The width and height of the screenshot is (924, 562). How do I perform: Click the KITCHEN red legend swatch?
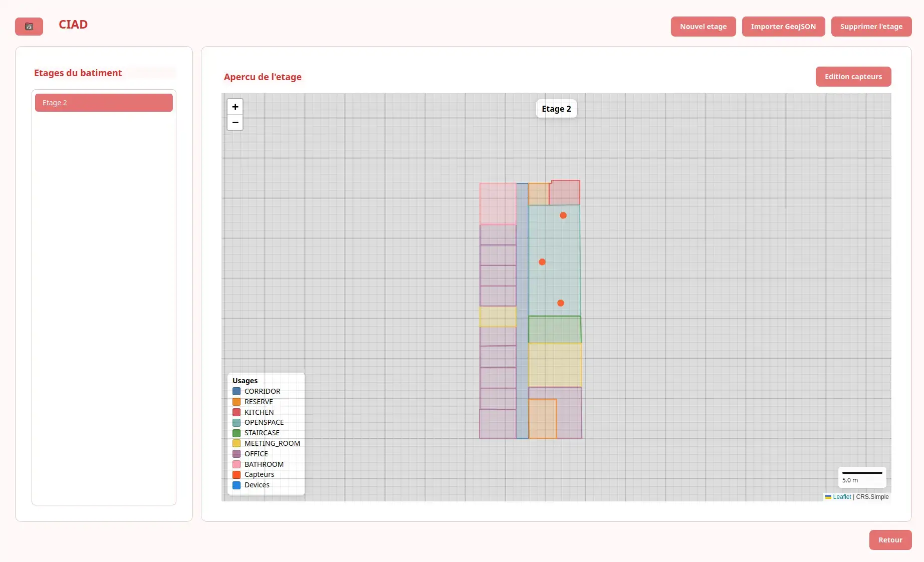tap(237, 412)
